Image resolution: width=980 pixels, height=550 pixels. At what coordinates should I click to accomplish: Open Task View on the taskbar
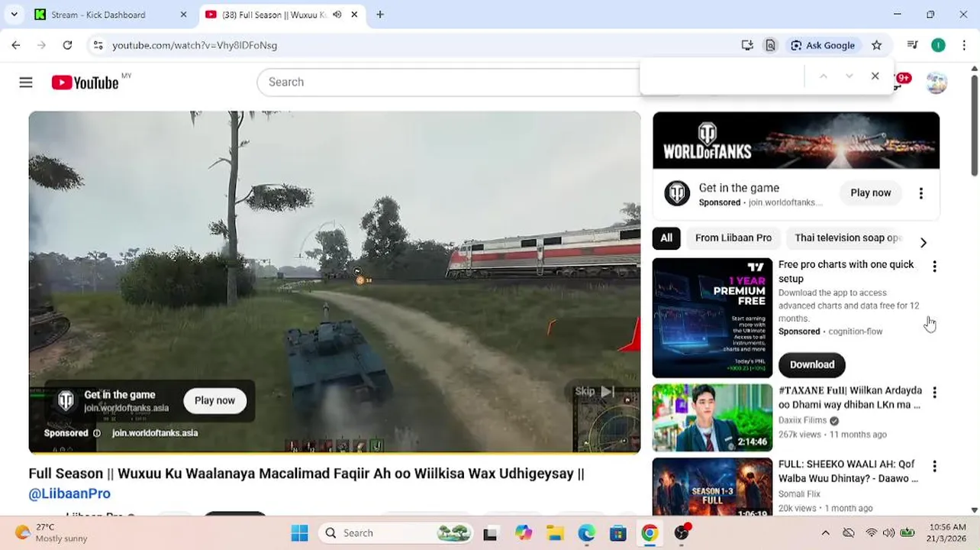491,532
